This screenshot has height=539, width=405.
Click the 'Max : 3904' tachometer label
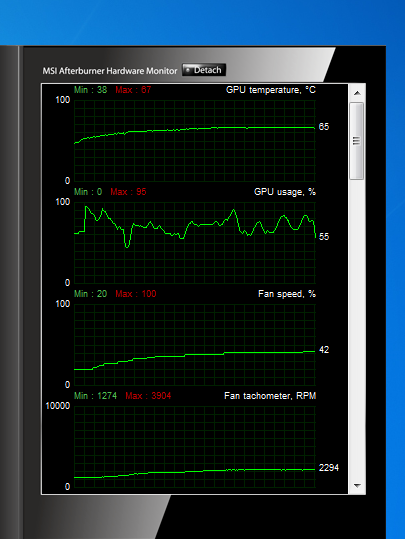click(148, 396)
